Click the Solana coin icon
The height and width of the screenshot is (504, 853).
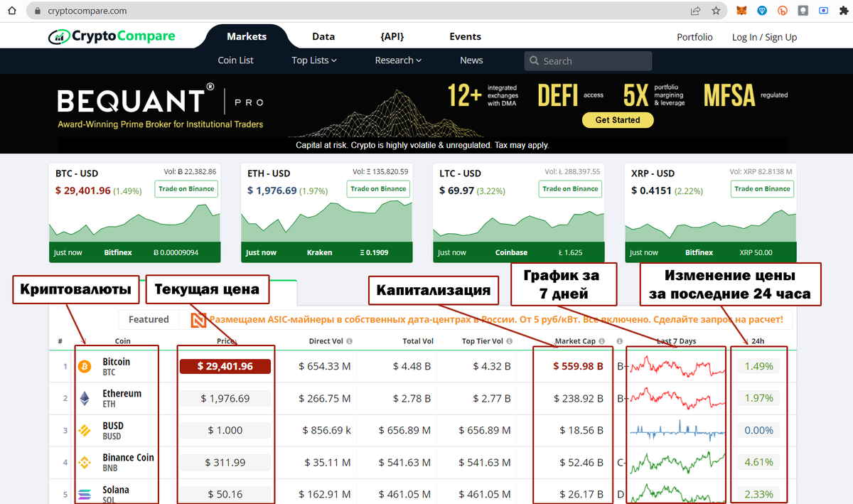click(x=85, y=494)
